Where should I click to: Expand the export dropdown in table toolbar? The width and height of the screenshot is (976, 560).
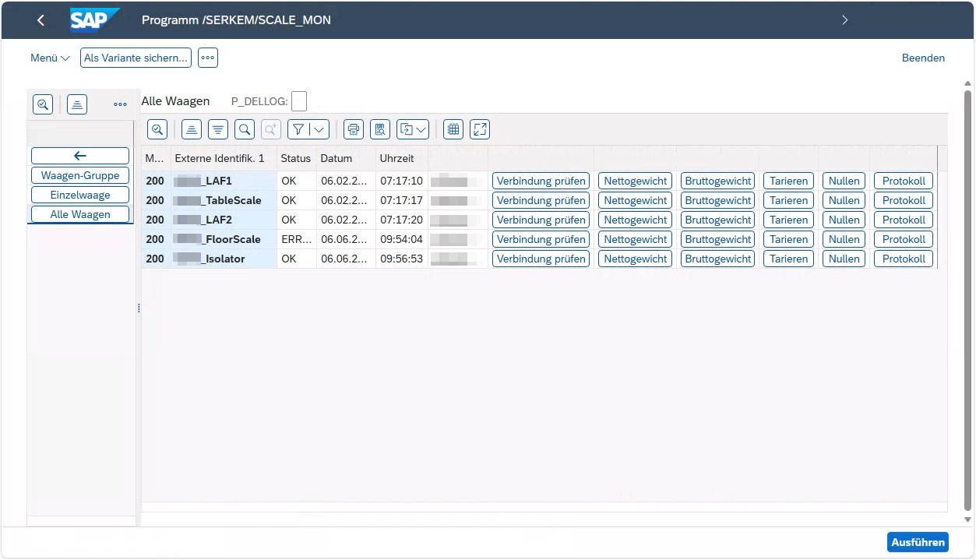[421, 129]
